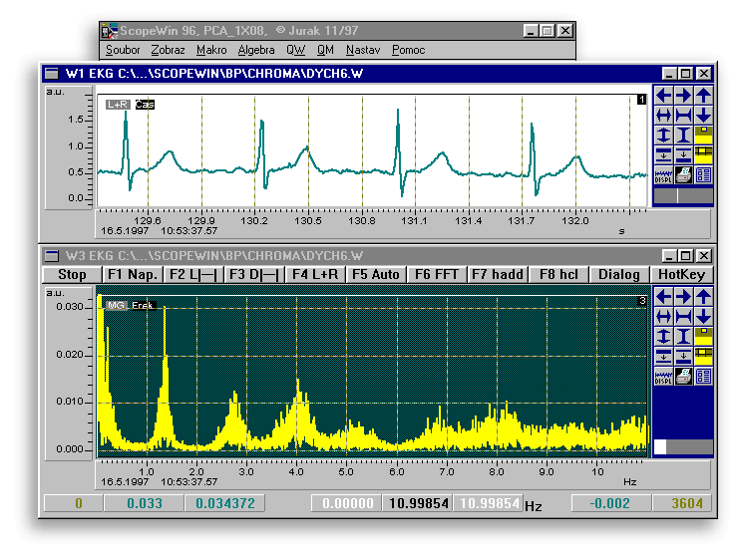736x560 pixels.
Task: Click the right arrow icon in W3 panel
Action: [x=683, y=297]
